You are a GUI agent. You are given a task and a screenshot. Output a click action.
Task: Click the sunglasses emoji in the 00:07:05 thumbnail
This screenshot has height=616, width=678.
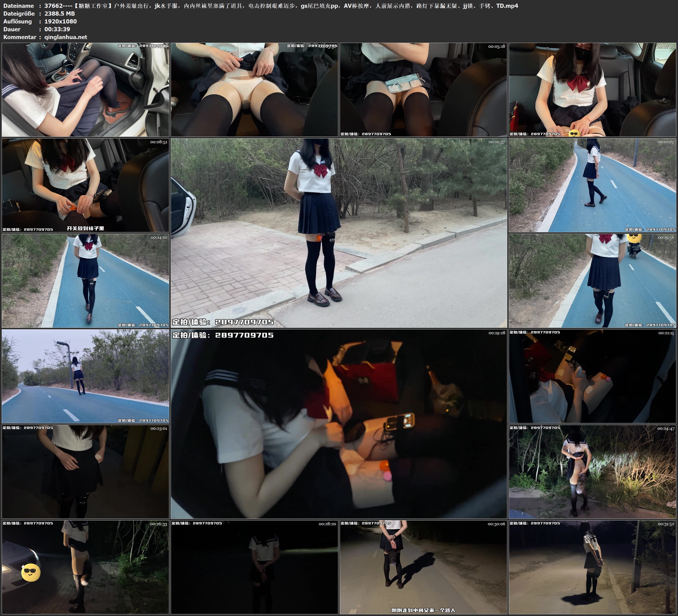(x=574, y=133)
